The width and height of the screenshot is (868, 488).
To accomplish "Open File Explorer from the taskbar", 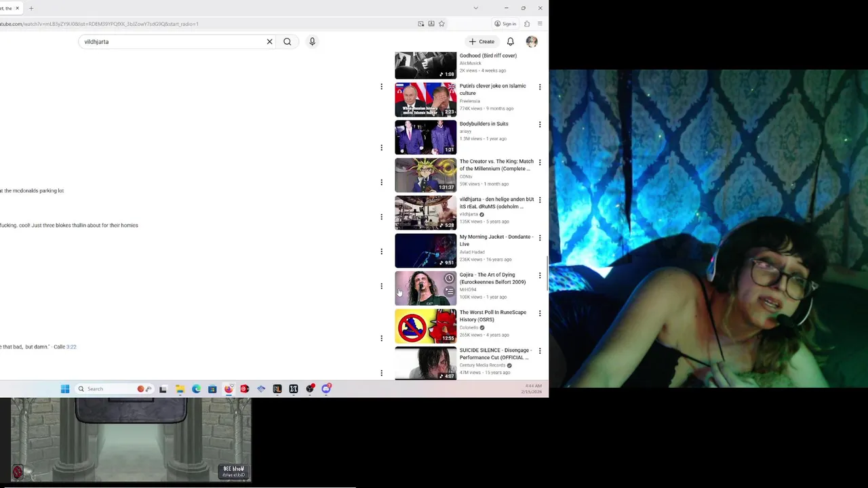I will coord(180,389).
